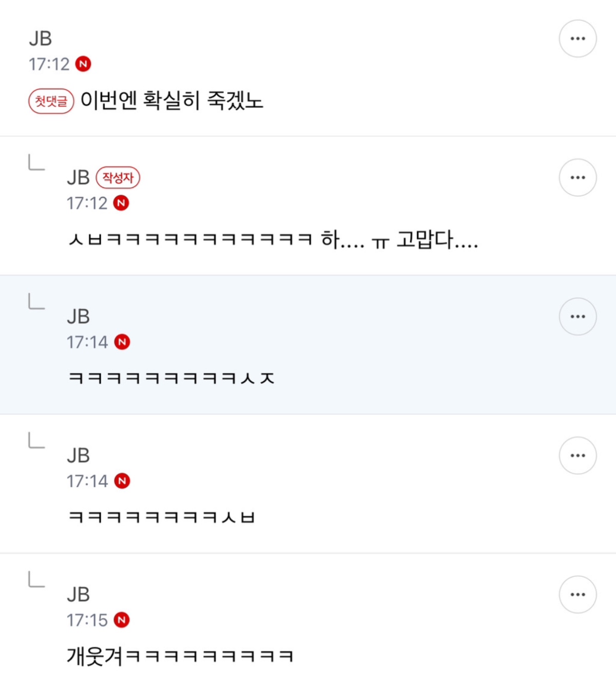
Task: Open more options on second 17:14 reply
Action: point(577,456)
